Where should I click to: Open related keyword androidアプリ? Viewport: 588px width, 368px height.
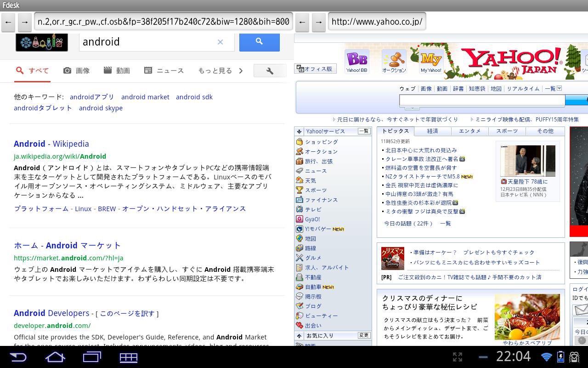(x=92, y=97)
